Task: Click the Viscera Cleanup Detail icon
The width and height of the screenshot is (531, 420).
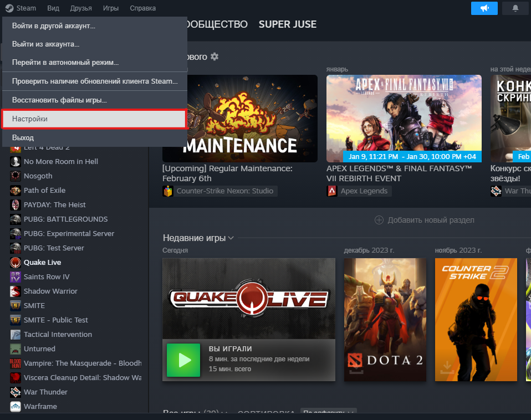Action: [15, 378]
